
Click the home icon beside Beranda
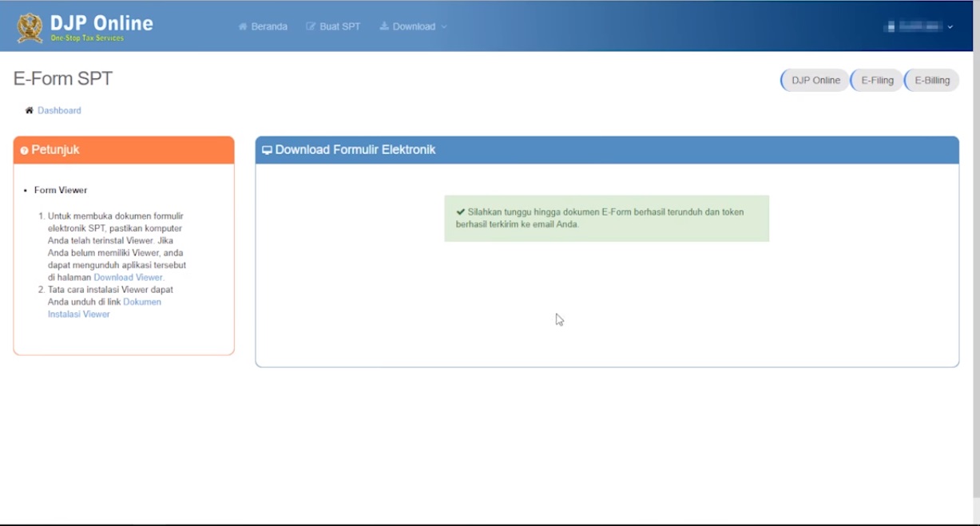(x=244, y=26)
